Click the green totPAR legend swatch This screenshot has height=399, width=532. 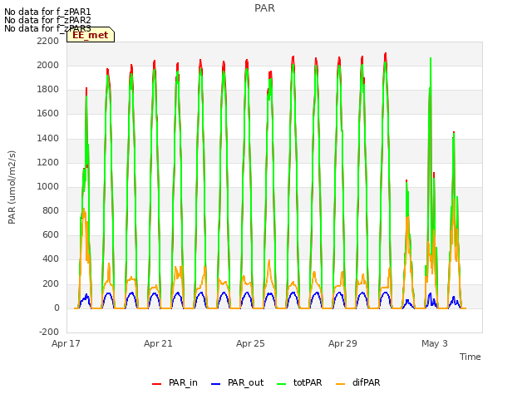tap(281, 384)
